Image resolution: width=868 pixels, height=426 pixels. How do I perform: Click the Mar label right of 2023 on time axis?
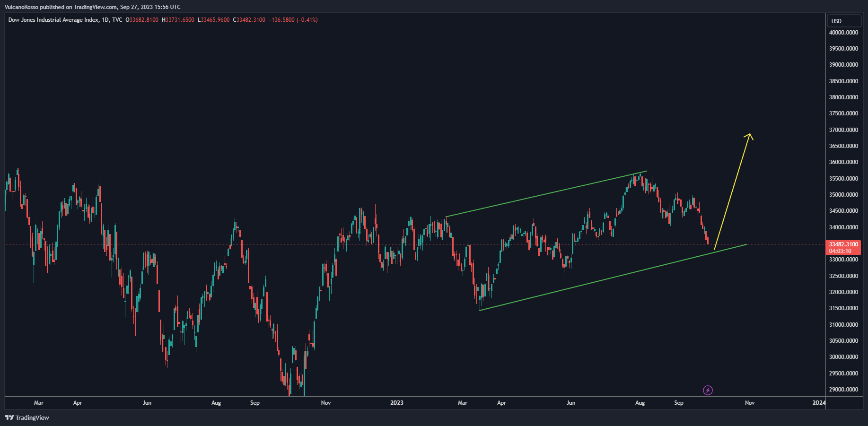[463, 403]
